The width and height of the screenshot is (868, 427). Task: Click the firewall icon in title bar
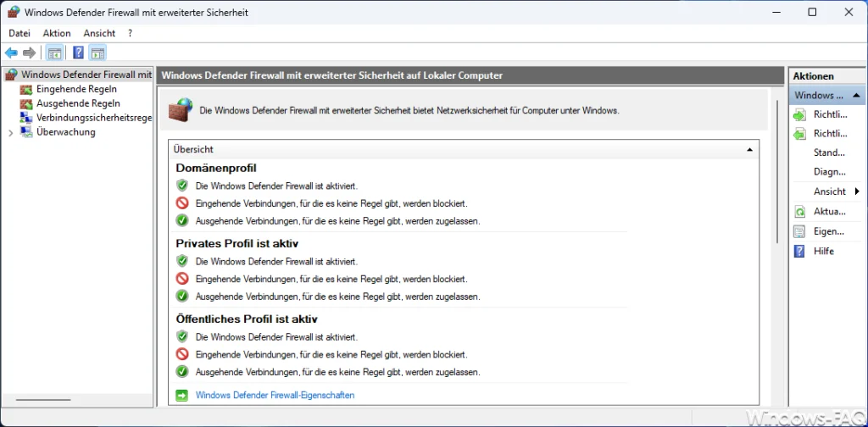click(14, 12)
